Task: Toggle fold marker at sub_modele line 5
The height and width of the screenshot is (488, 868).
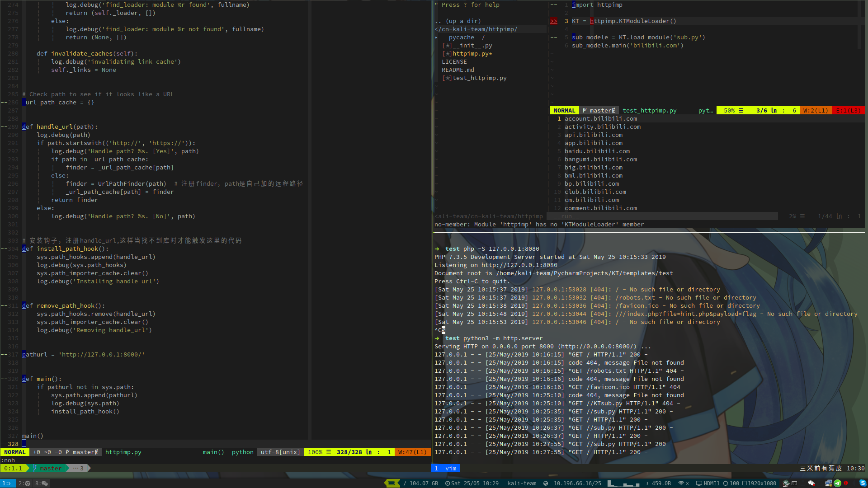Action: [553, 38]
